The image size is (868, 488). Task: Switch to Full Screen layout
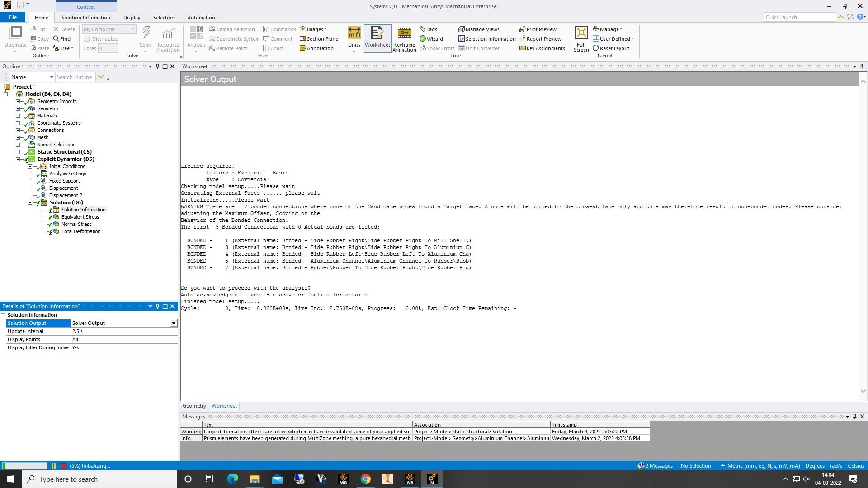tap(581, 39)
